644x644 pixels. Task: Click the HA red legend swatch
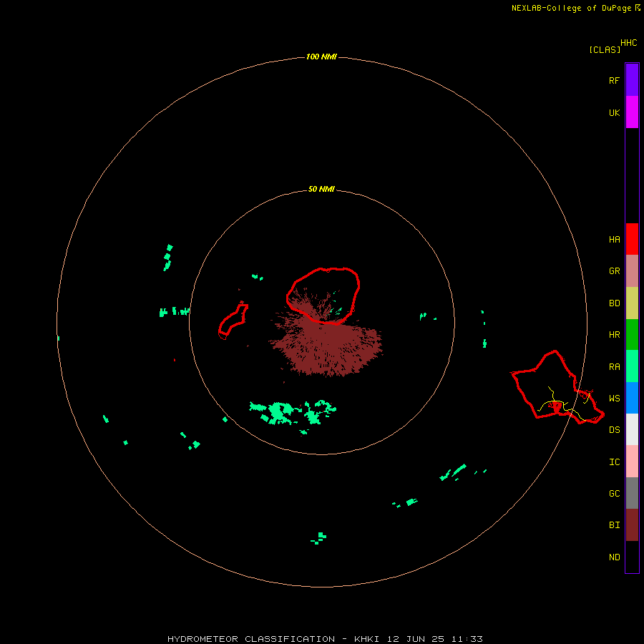632,239
